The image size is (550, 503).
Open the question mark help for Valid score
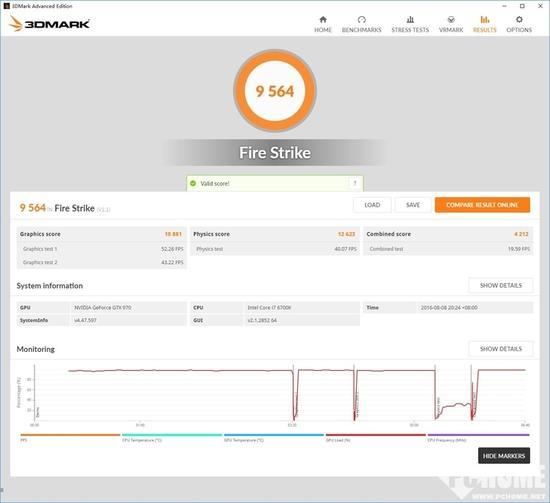tap(355, 183)
